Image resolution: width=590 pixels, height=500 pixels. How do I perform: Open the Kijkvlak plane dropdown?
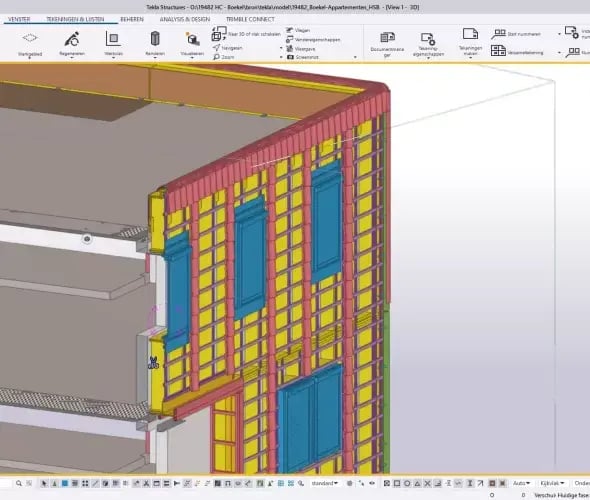tap(552, 483)
